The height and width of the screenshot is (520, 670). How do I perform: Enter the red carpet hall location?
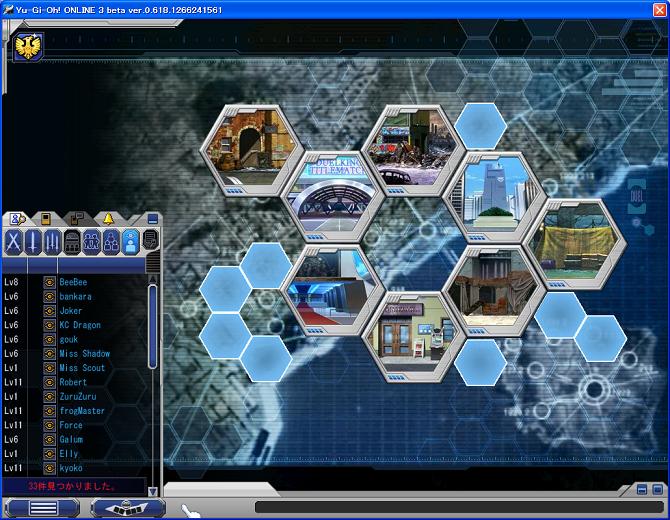(x=333, y=290)
